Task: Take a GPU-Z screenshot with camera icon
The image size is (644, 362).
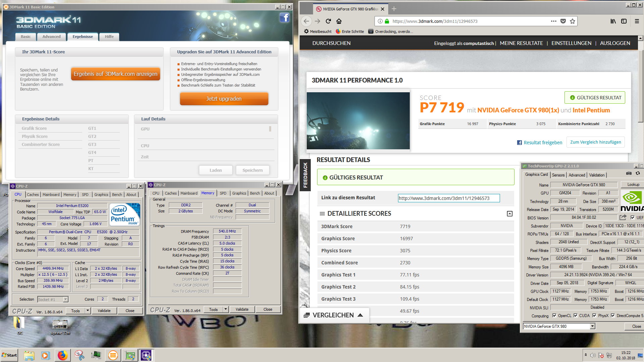Action: point(629,173)
